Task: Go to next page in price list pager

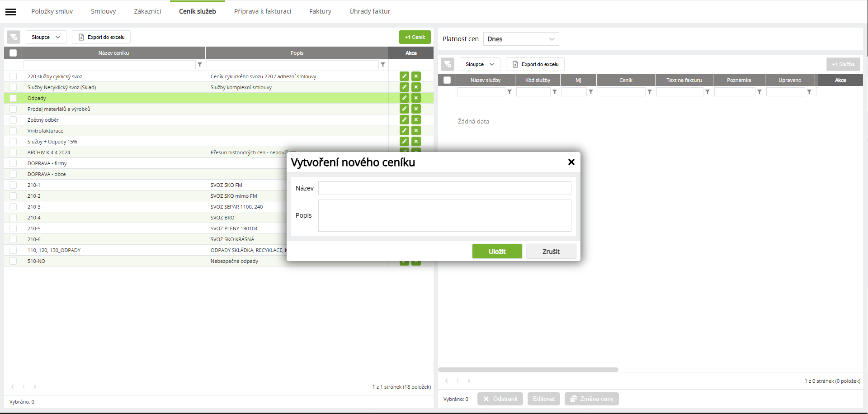Action: pyautogui.click(x=35, y=387)
